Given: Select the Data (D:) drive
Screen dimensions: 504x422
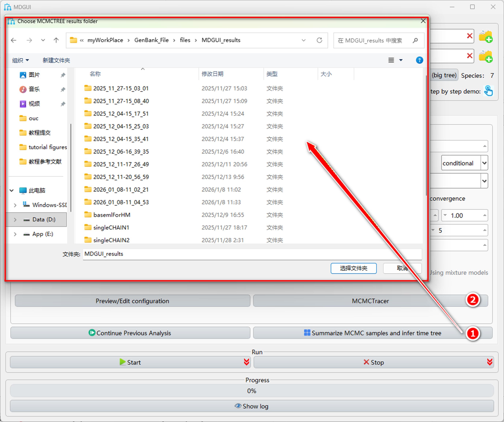Looking at the screenshot, I should (44, 220).
